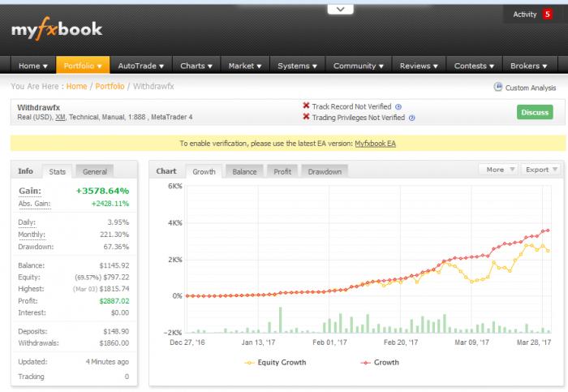
Task: Click the Abs. Gain label
Action: coord(34,204)
